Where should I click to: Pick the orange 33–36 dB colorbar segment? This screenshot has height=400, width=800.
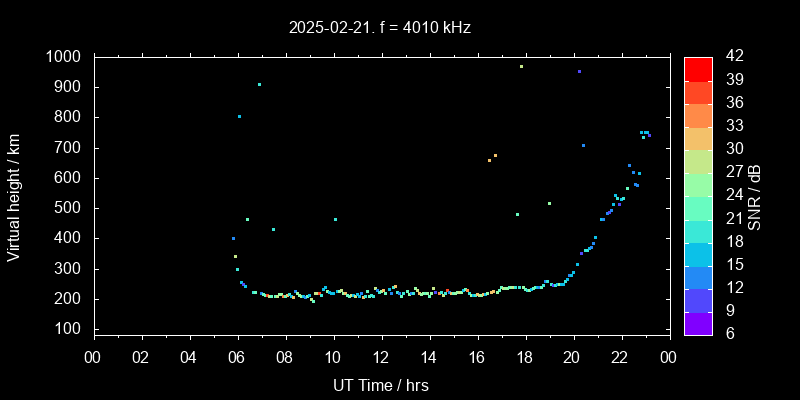point(698,114)
